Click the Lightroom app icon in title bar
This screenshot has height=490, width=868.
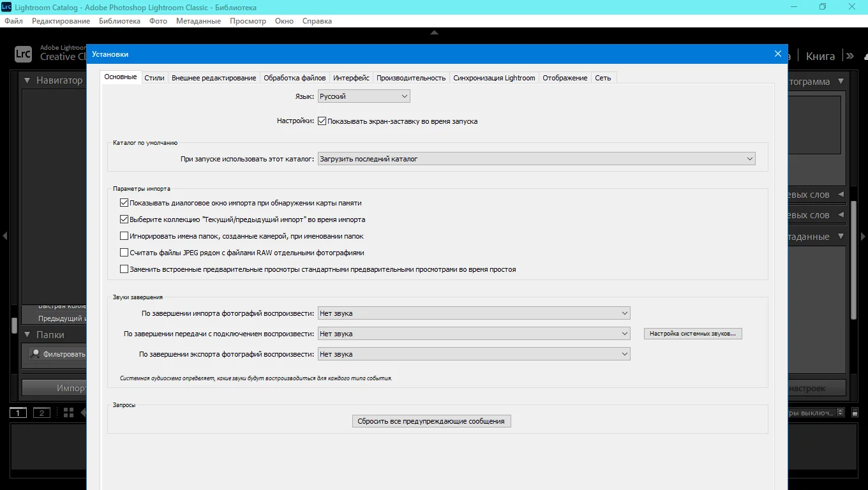tap(6, 7)
